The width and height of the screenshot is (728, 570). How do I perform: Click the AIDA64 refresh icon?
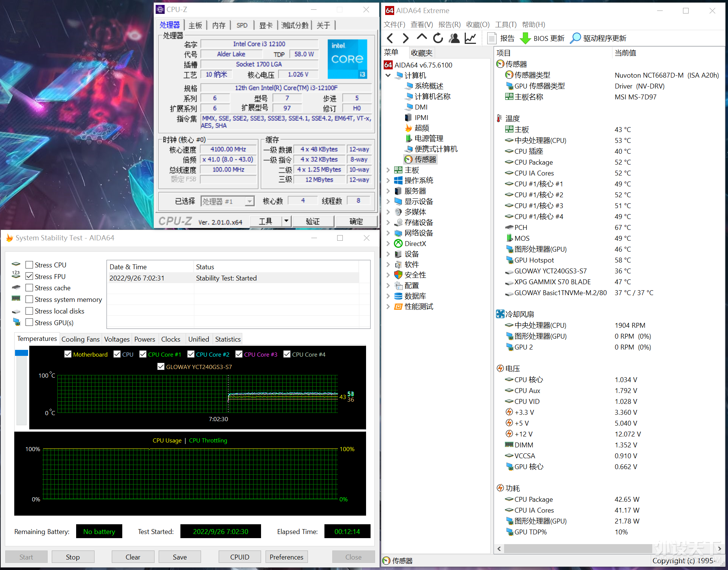438,38
